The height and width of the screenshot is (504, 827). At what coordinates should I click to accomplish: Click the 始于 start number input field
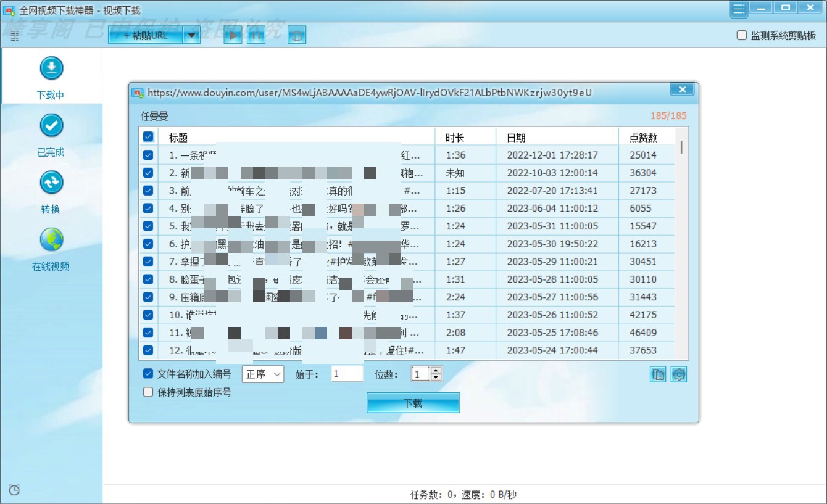(x=347, y=374)
